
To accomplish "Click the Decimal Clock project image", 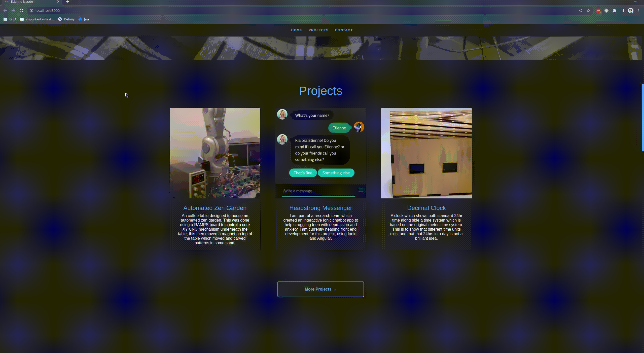I will click(x=426, y=153).
